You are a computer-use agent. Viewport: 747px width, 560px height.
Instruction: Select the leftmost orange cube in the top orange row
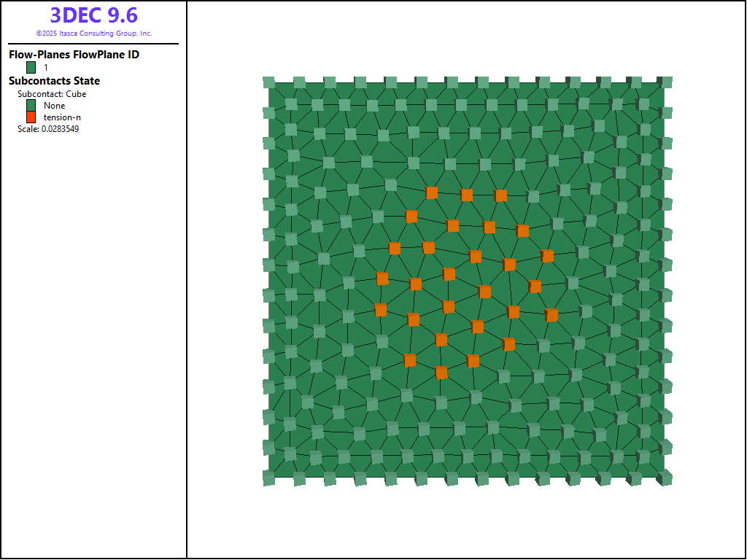[432, 192]
